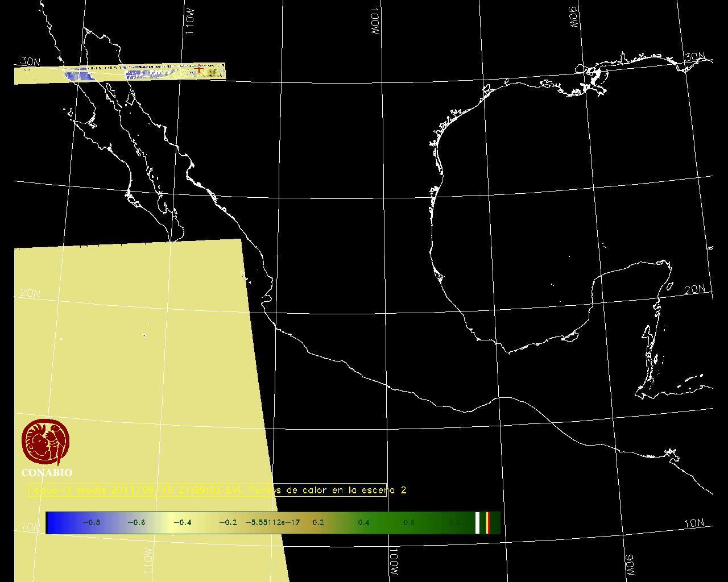The width and height of the screenshot is (728, 582).
Task: Click the 110W longitude label at the top
Action: (x=190, y=21)
